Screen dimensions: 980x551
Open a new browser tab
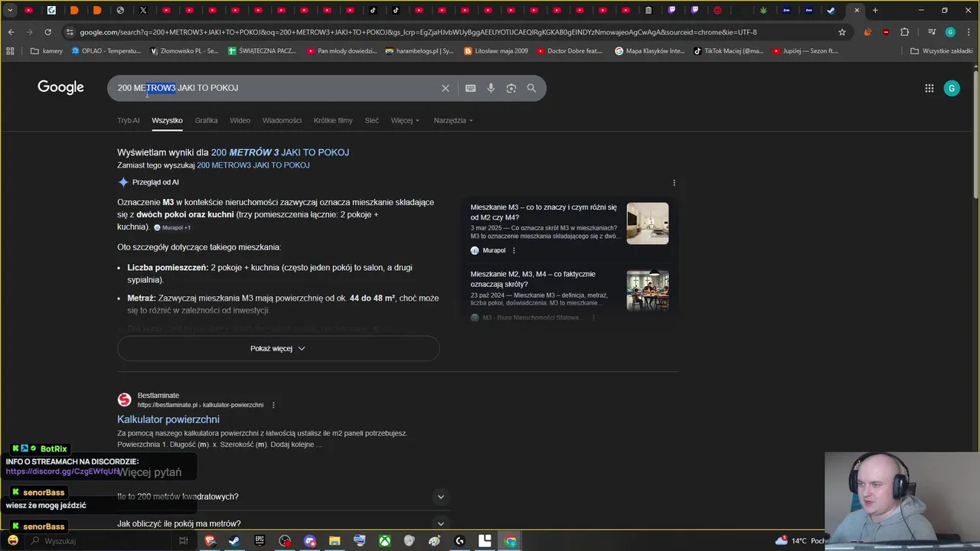875,10
